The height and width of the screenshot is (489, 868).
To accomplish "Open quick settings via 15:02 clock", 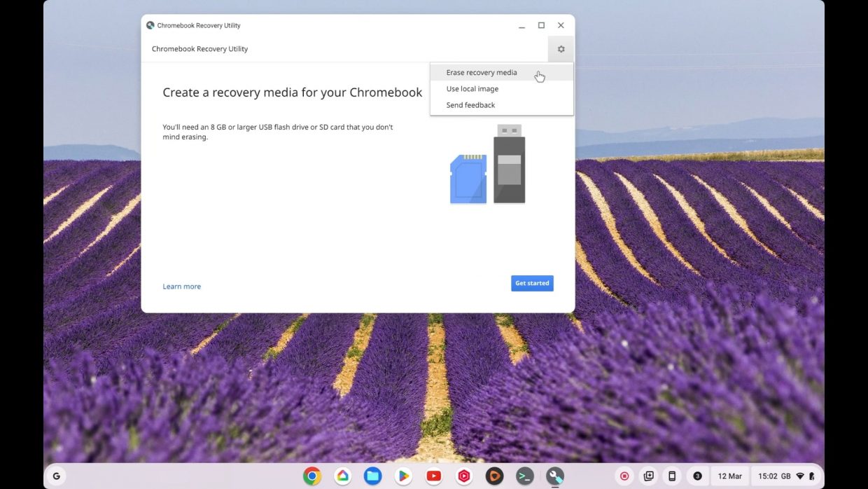I will tap(768, 476).
